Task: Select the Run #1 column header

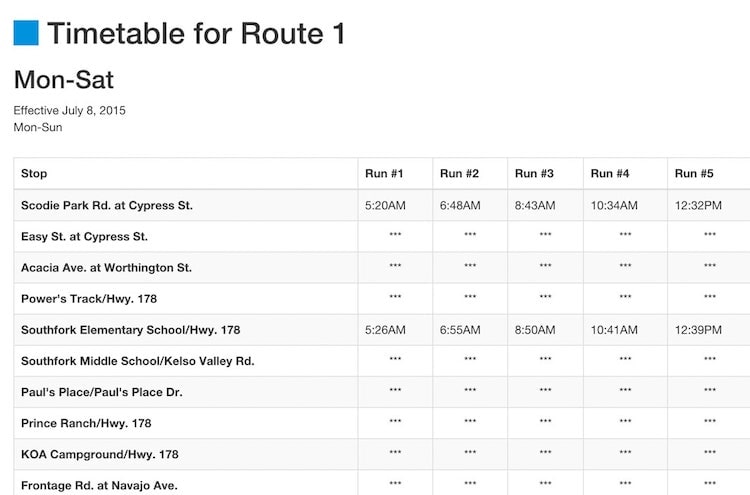Action: point(385,174)
